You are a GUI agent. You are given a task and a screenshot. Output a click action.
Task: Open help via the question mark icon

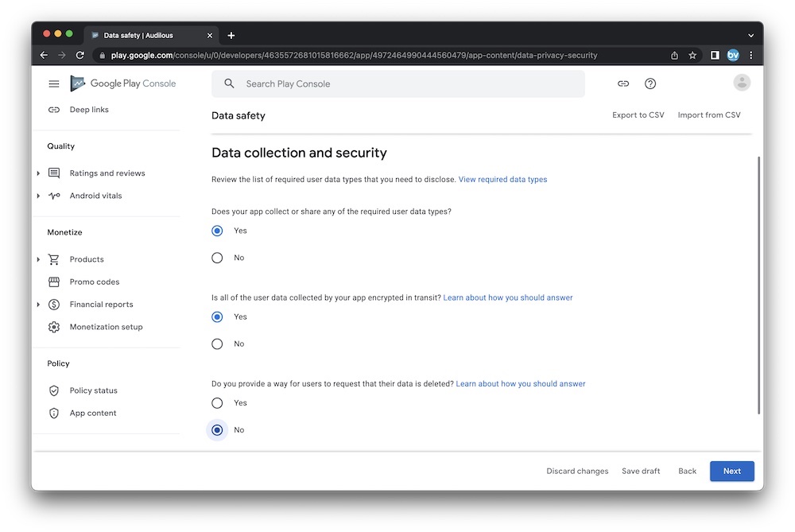[x=650, y=83]
